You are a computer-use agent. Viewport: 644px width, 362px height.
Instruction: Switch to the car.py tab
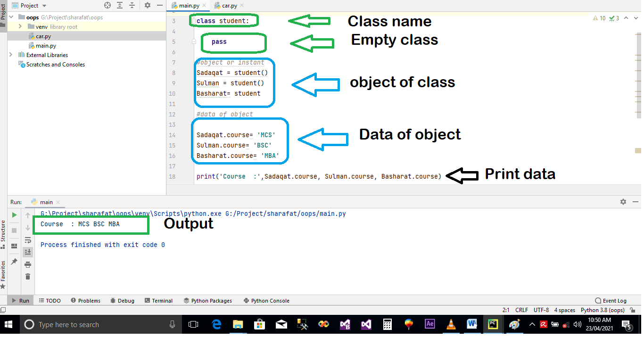(230, 5)
